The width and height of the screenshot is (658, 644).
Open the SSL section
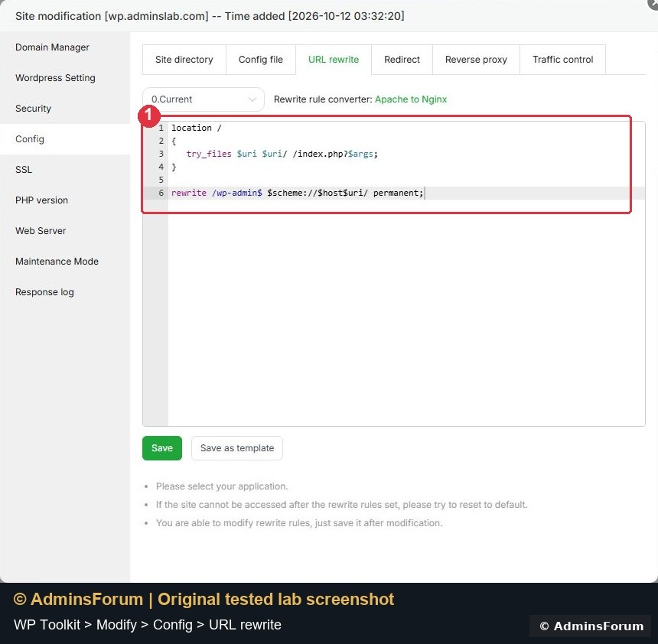(x=24, y=170)
